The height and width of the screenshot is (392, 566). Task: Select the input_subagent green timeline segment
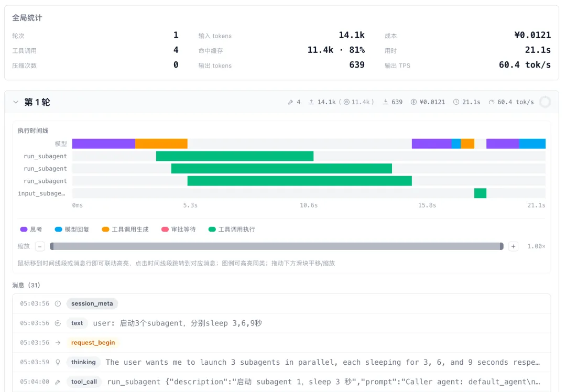480,193
